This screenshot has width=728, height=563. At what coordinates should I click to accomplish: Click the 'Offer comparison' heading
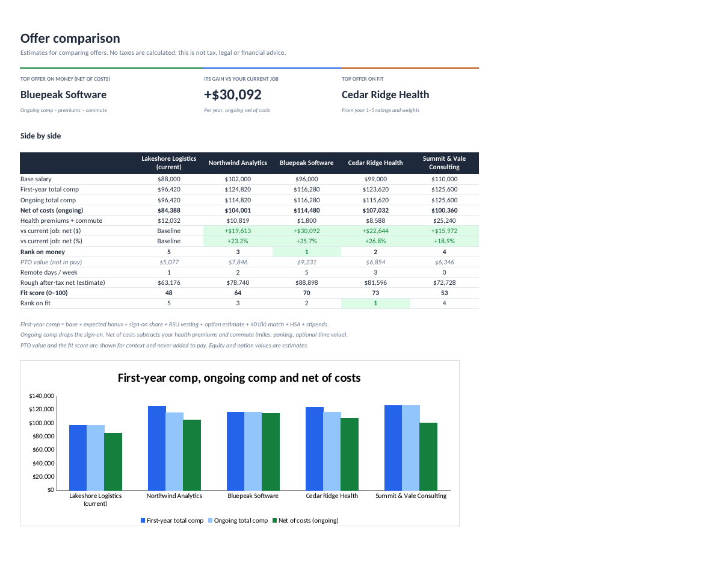(70, 39)
